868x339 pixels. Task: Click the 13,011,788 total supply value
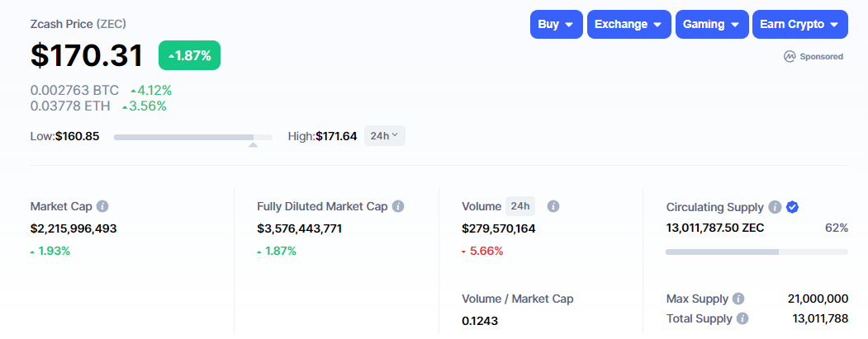[x=820, y=319]
